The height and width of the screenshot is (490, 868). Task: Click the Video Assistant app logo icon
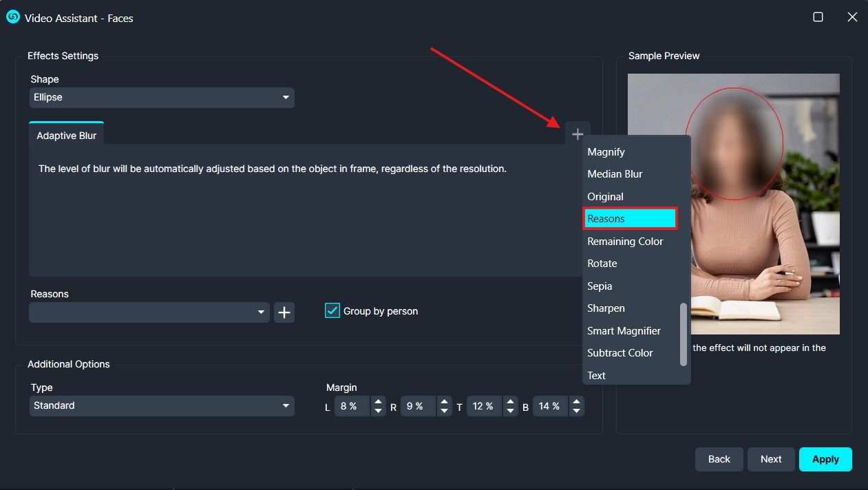(12, 18)
